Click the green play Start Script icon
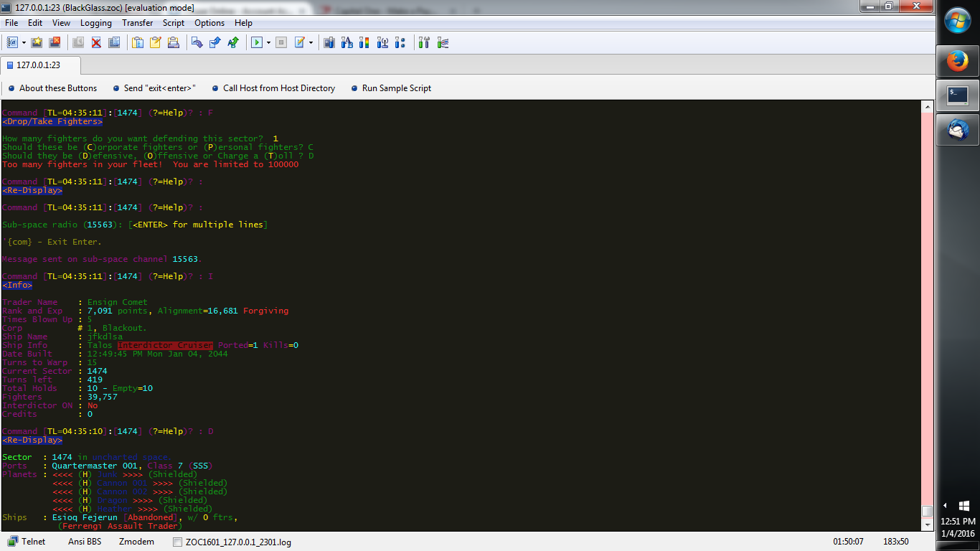The image size is (980, 551). click(x=256, y=42)
